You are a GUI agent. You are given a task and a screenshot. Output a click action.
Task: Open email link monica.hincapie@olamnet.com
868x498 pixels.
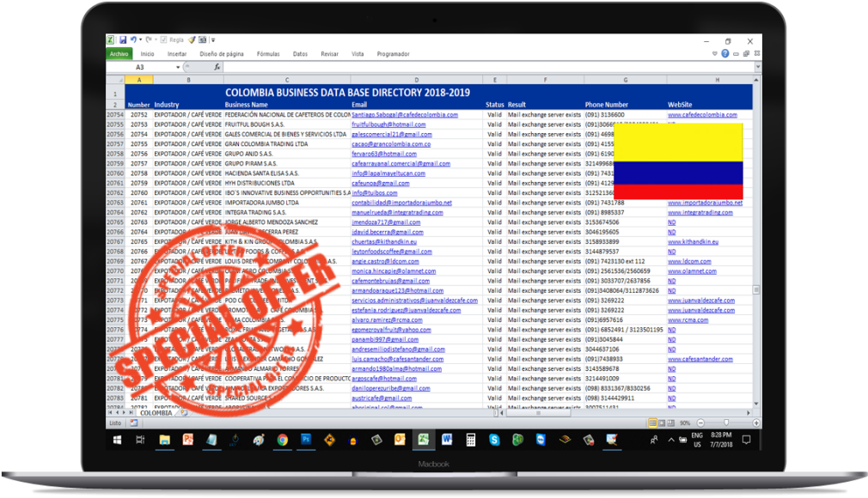[x=394, y=271]
